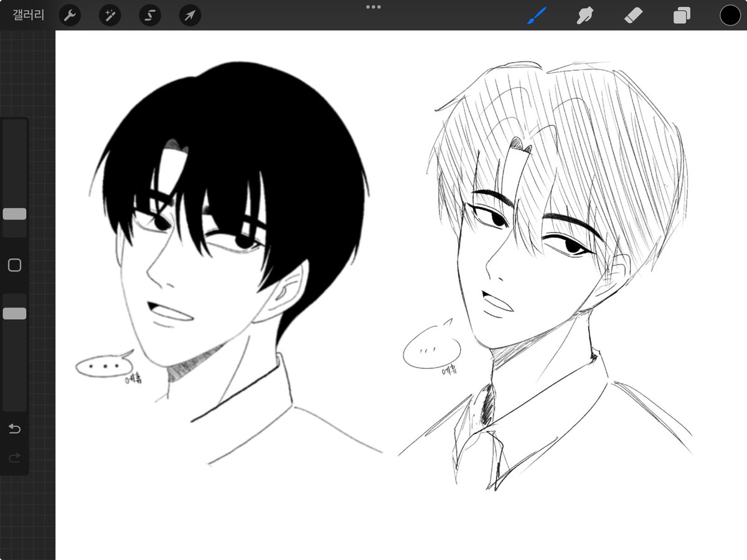Screen dimensions: 747x560
Task: Select the Selection S tool
Action: pos(149,15)
